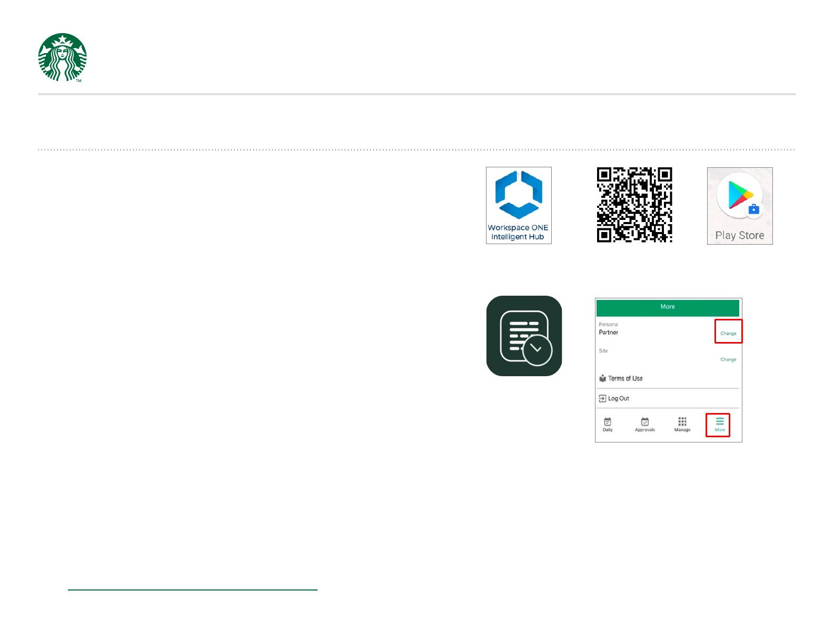
Task: Open the Terms of Use text entry
Action: click(x=625, y=378)
